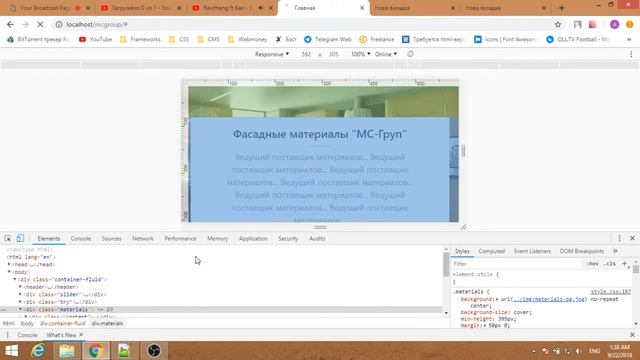Open the Sources tab
Image resolution: width=640 pixels, height=360 pixels.
111,238
